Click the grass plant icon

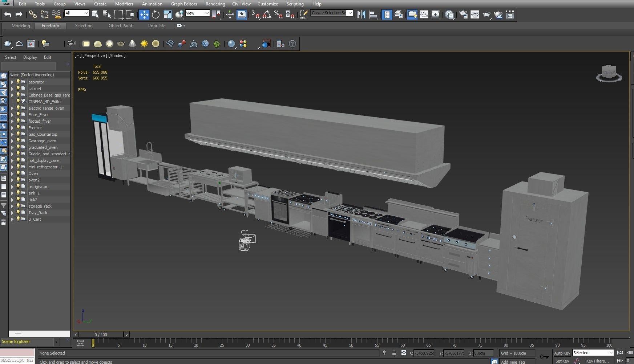point(217,44)
